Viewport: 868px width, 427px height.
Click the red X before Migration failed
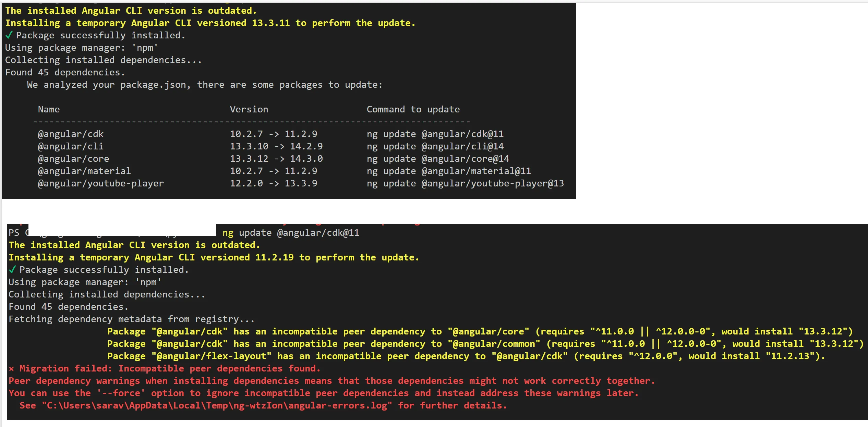(x=11, y=369)
